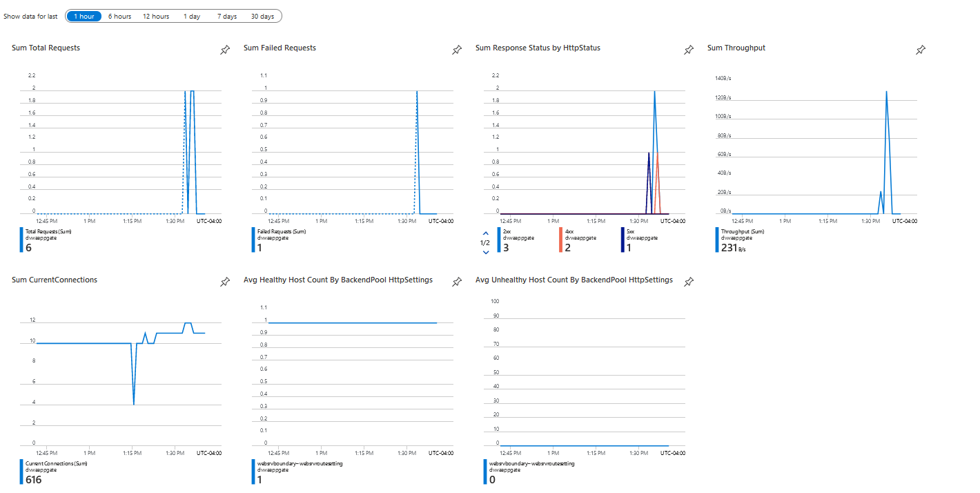This screenshot has height=493, width=980.
Task: Show data for last 7 days
Action: 226,16
